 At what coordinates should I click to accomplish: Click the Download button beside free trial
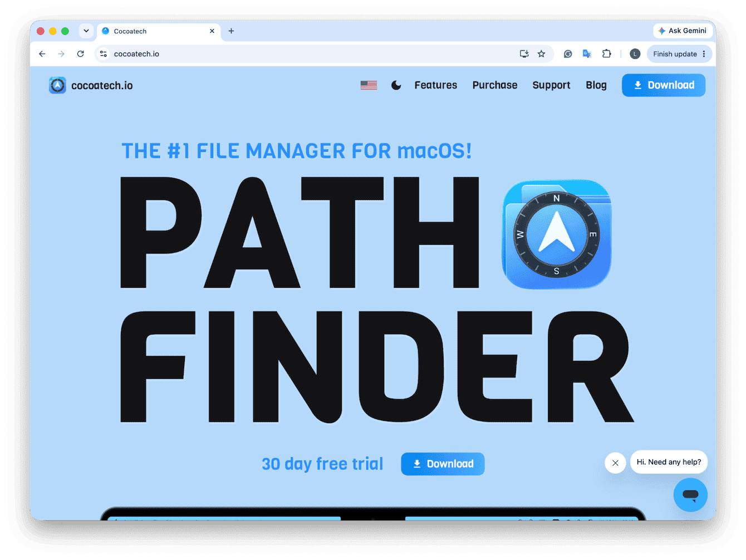pyautogui.click(x=443, y=464)
